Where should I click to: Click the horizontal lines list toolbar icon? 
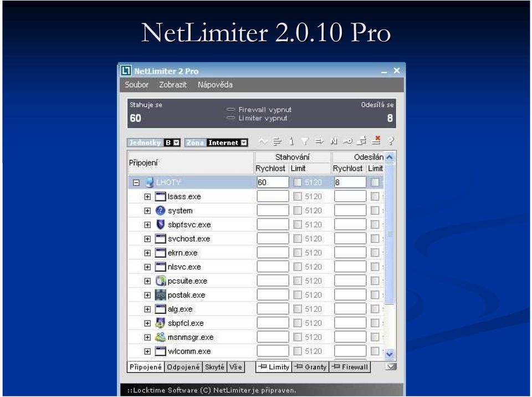pyautogui.click(x=277, y=141)
